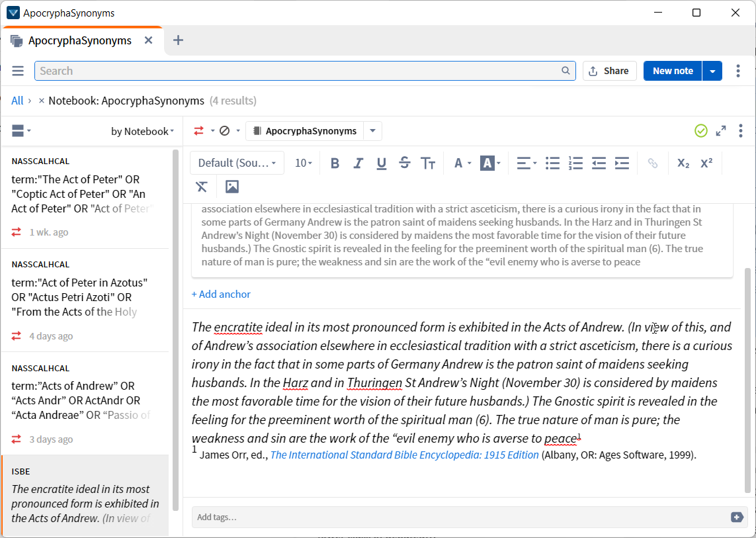
Task: Click the ApocryphaSynonyms notebook button in note toolbar
Action: click(x=305, y=131)
